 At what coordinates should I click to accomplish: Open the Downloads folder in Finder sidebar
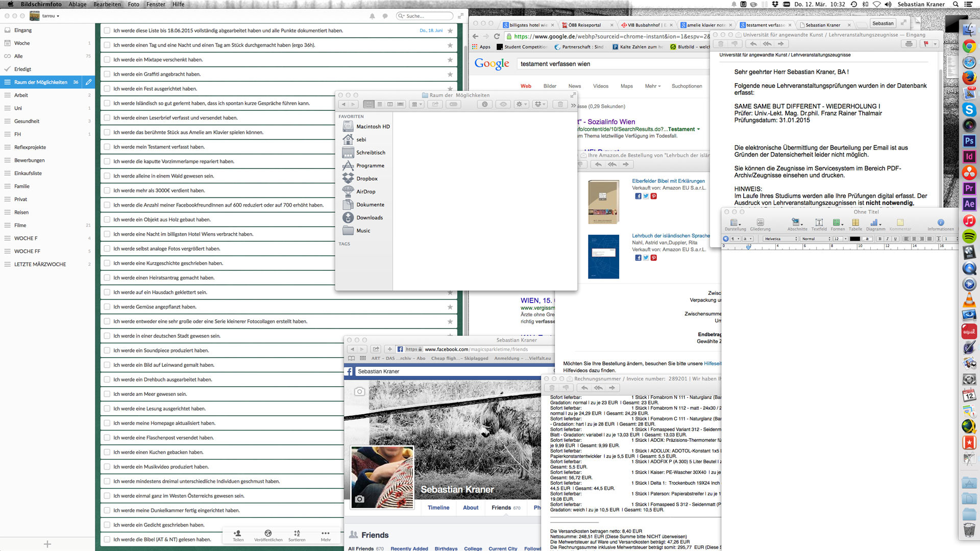click(x=369, y=218)
